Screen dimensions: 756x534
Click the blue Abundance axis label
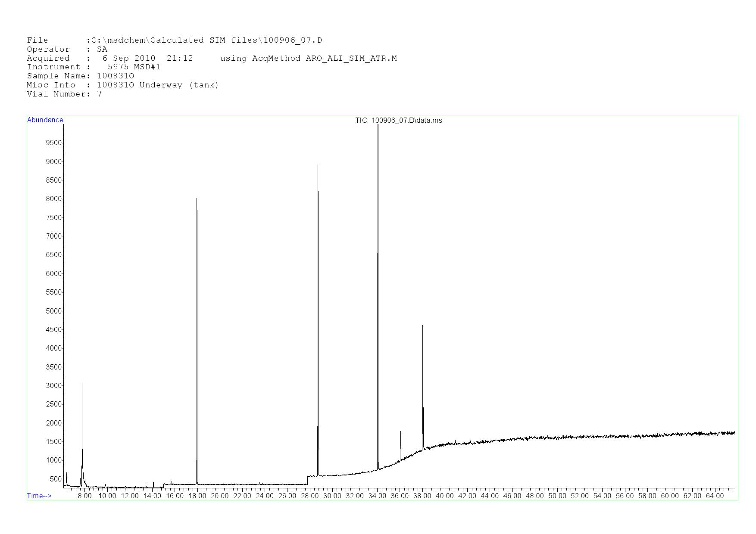[x=45, y=120]
